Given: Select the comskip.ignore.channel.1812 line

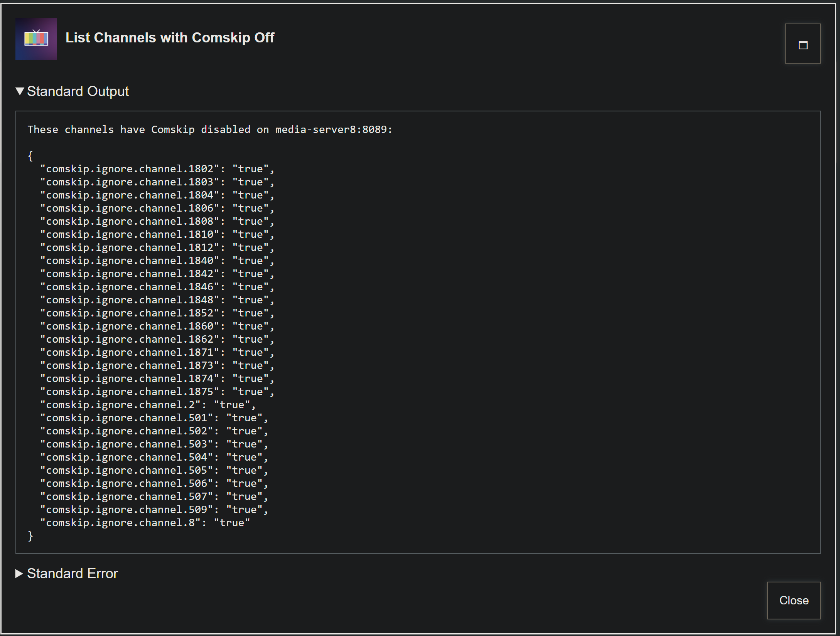Looking at the screenshot, I should [157, 247].
